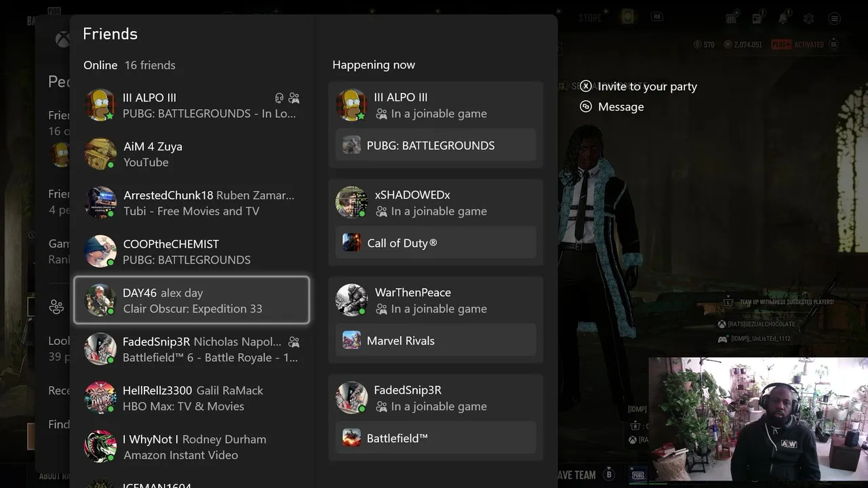Click joinable icon under WarThenPeace
868x488 pixels.
(x=381, y=309)
